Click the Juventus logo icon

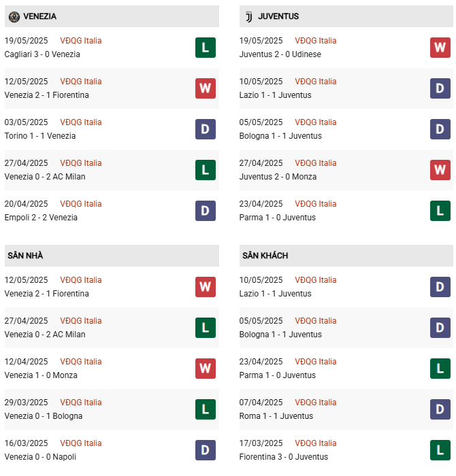(248, 16)
